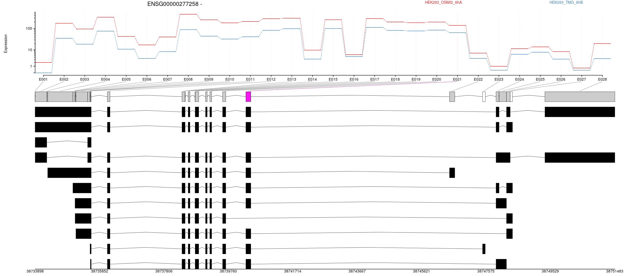Click exon label E001
This screenshot has width=644, height=276.
point(43,79)
